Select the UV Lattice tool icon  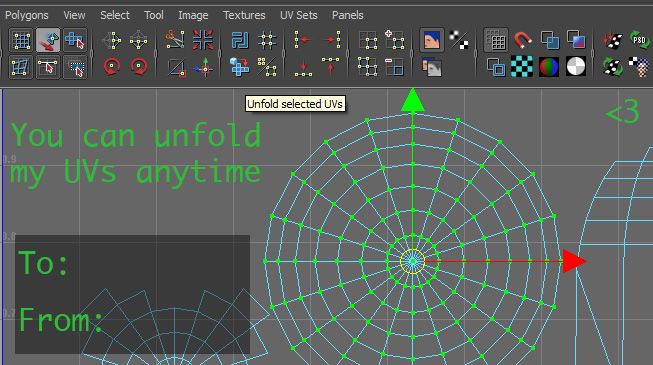[21, 40]
